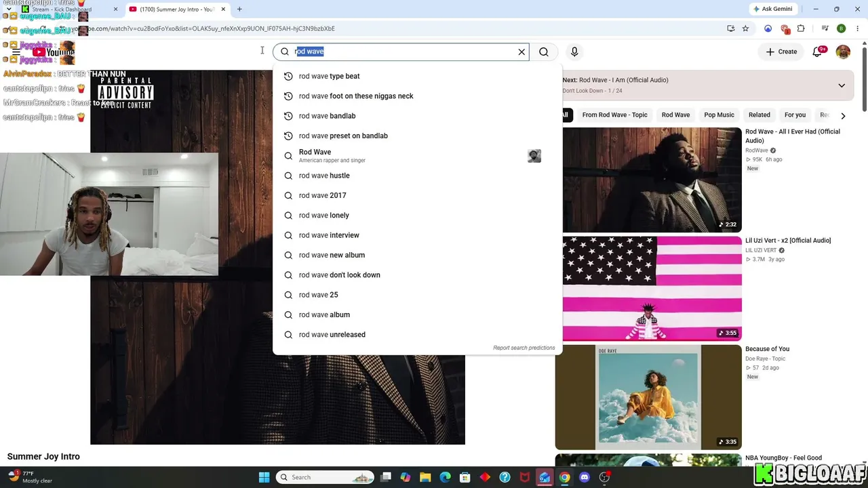Open a new browser tab
This screenshot has height=488, width=868.
[x=239, y=9]
